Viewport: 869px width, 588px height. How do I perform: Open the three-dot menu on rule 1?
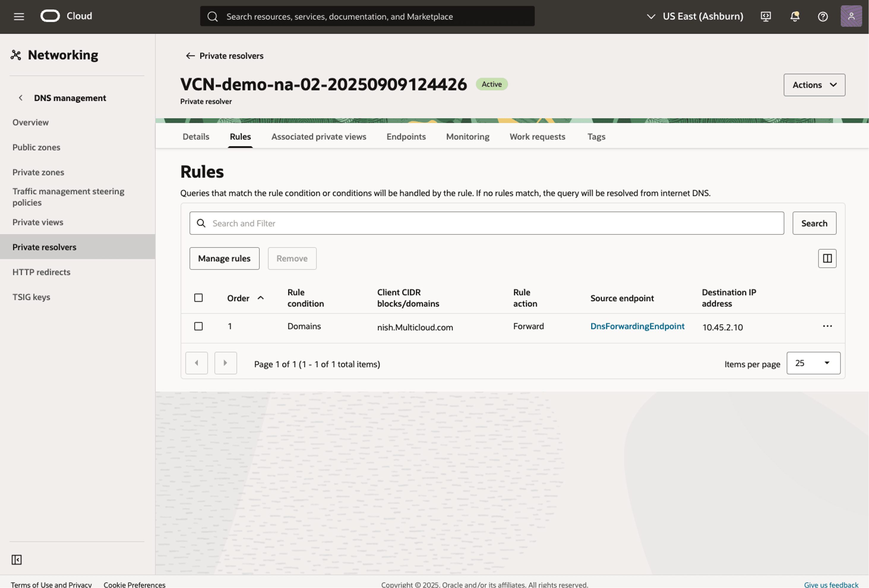tap(827, 326)
